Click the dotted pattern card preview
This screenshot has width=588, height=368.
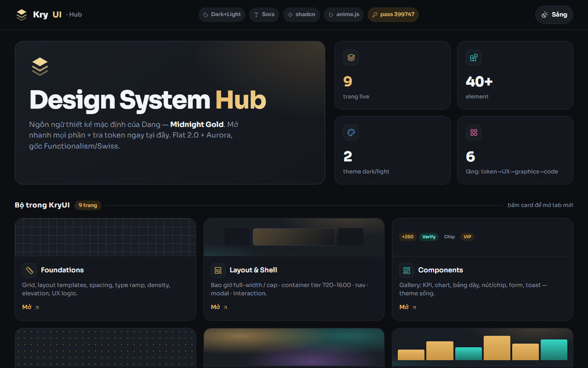105,348
